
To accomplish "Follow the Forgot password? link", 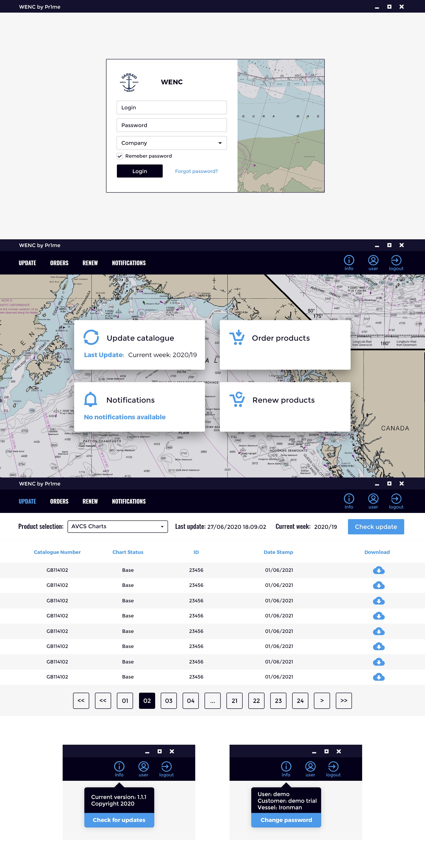I will pyautogui.click(x=196, y=171).
